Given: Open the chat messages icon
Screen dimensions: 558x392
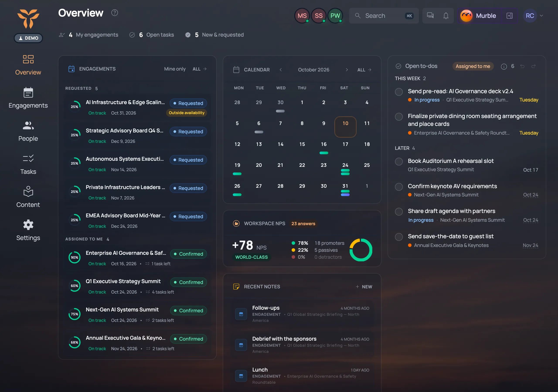Looking at the screenshot, I should pos(430,15).
